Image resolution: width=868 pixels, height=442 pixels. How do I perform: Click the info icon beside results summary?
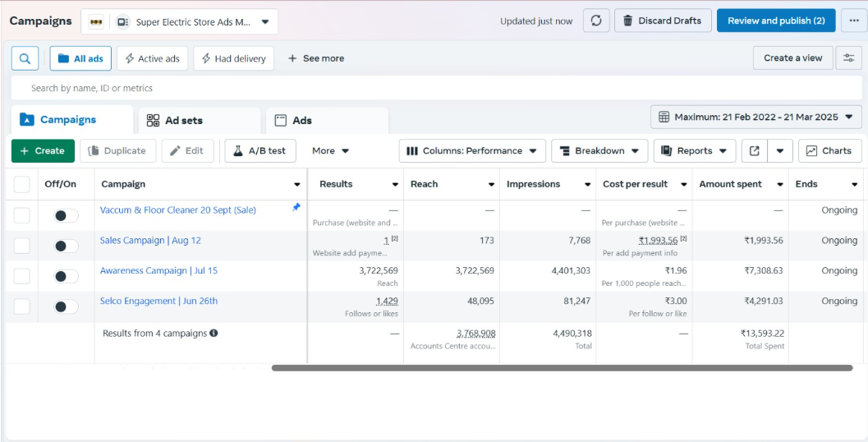pyautogui.click(x=214, y=334)
